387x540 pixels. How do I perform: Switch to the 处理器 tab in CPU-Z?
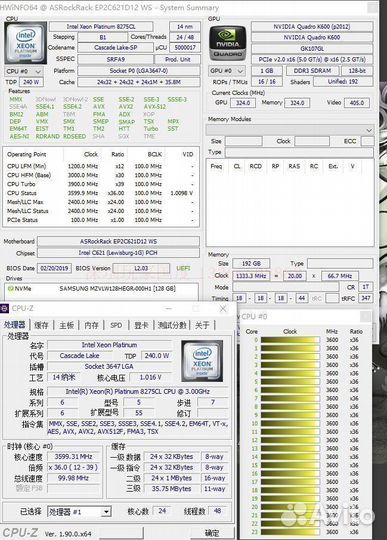tap(15, 325)
